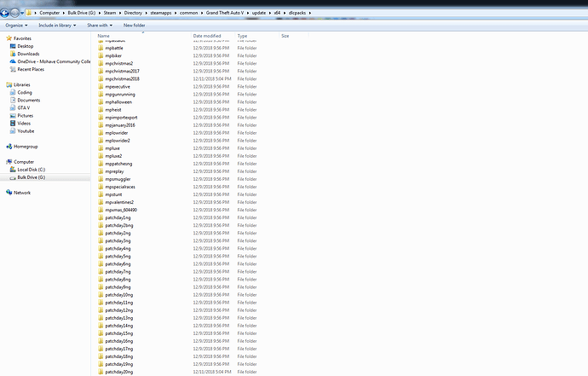Select the patchday1ng folder icon

(101, 217)
